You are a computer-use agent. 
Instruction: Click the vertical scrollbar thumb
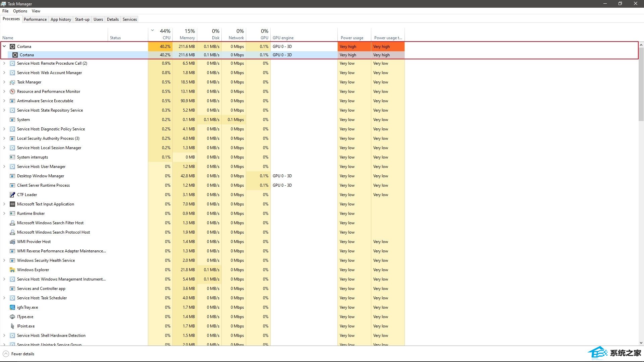coord(641,84)
